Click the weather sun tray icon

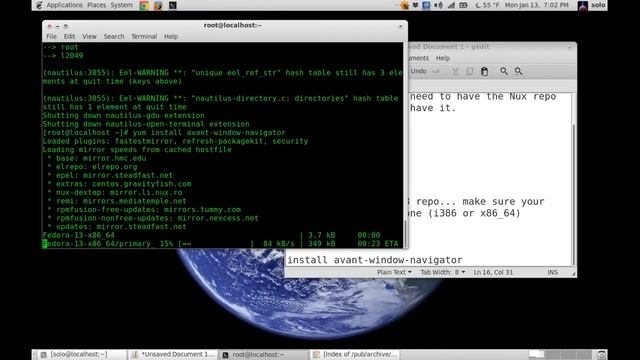pos(404,5)
